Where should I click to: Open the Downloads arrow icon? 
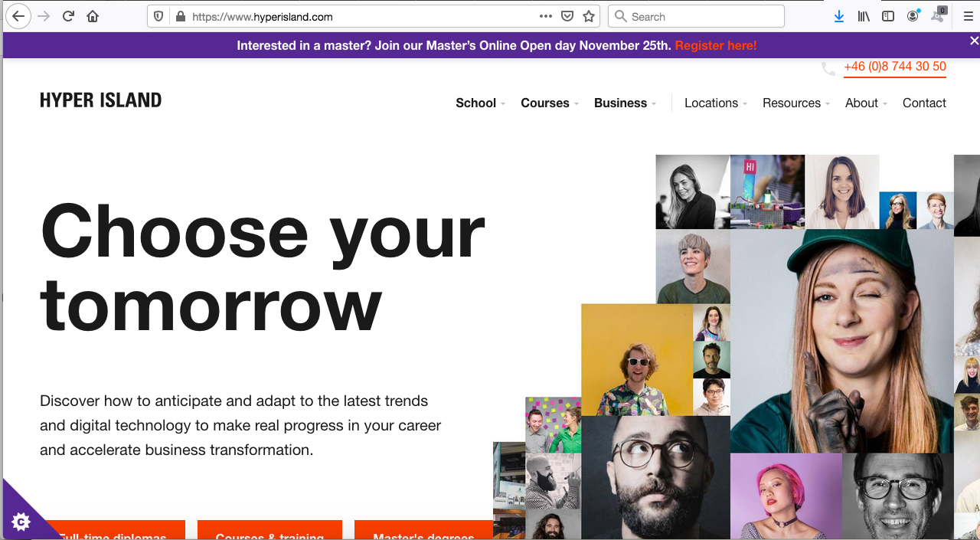click(x=839, y=16)
